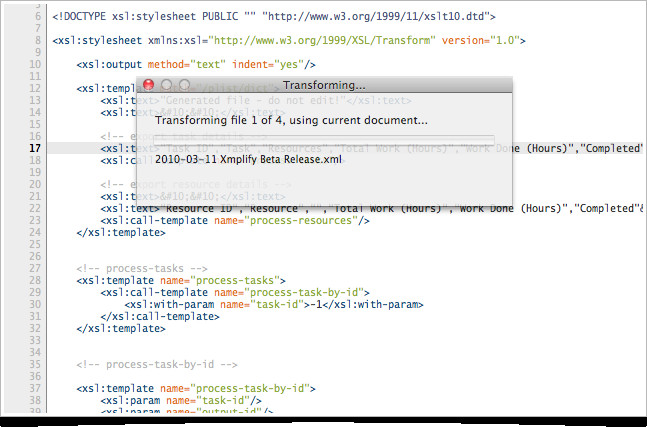
Task: Click line number 17 in the gutter
Action: [x=35, y=149]
